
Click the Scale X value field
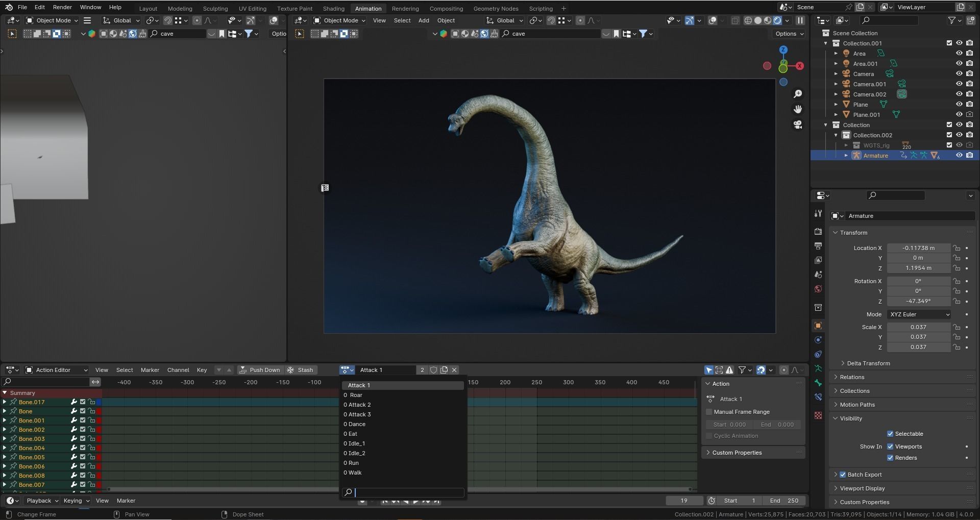[x=918, y=327]
